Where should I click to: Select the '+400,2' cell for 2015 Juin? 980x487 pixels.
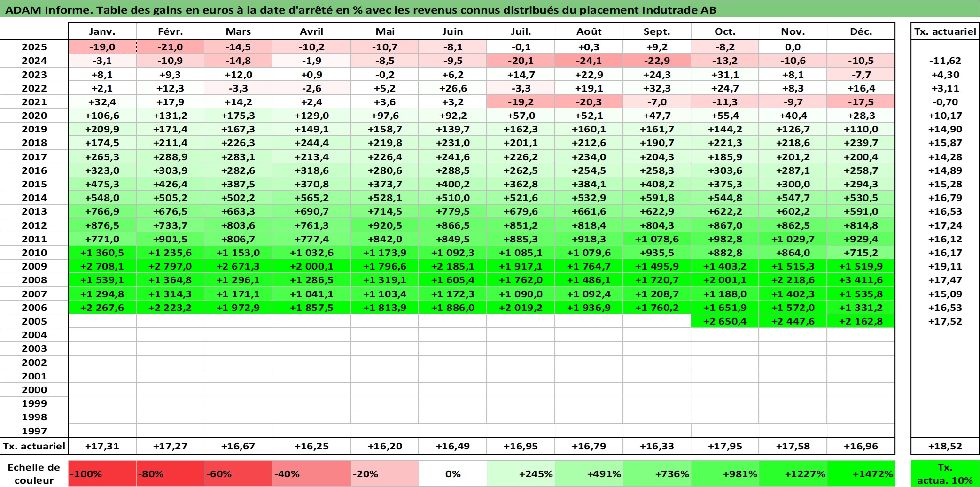[453, 184]
